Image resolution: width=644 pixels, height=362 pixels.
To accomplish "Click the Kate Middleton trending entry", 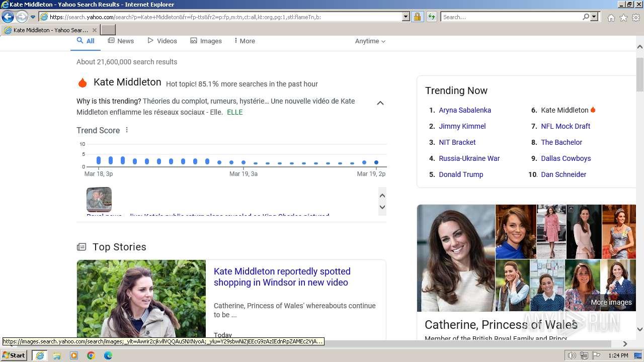I will (565, 110).
